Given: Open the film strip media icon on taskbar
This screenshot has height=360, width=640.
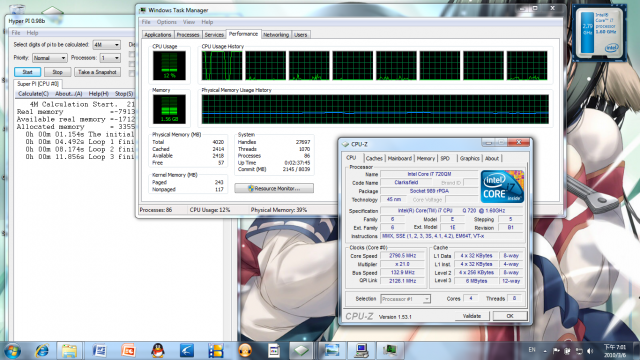Looking at the screenshot, I should tap(216, 351).
